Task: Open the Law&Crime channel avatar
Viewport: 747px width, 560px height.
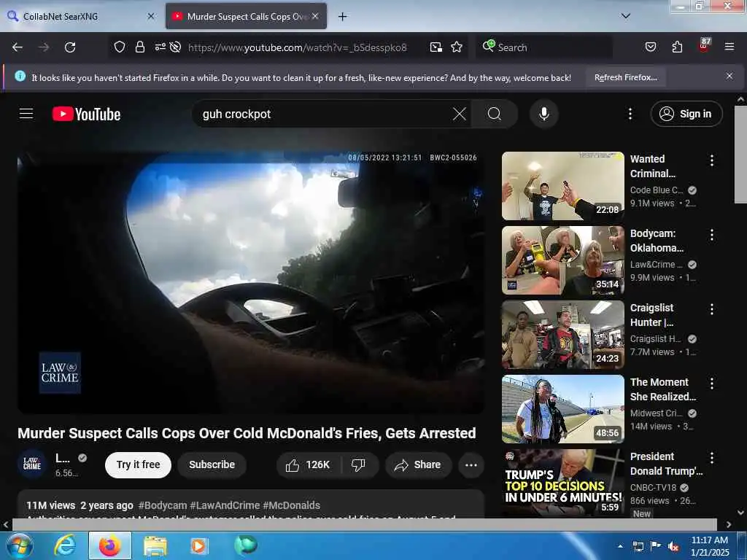Action: click(x=32, y=463)
